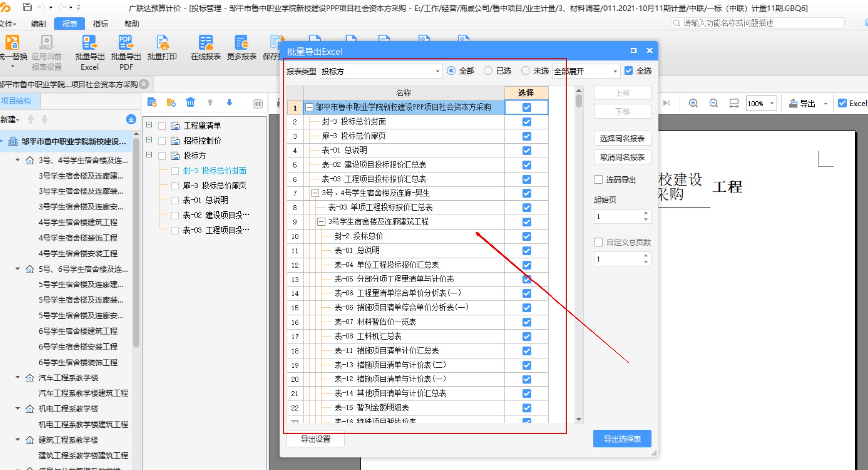
Task: Click the gray move-up arrow in report panel
Action: coord(210,102)
